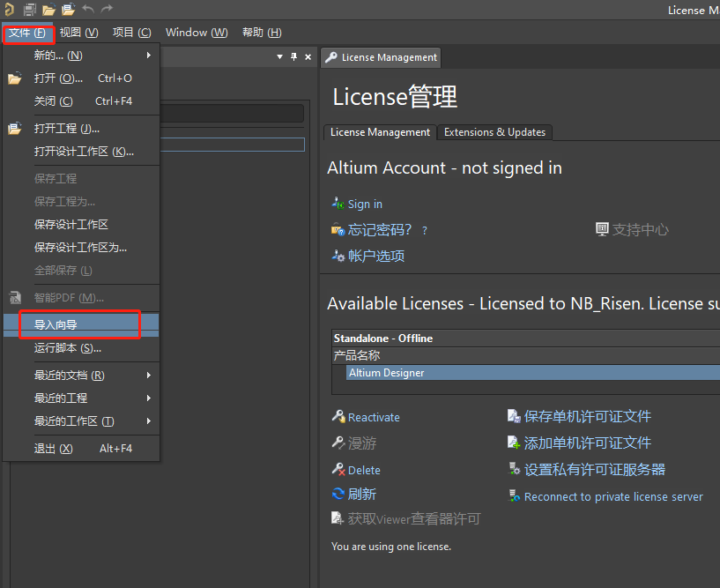720x588 pixels.
Task: Switch to the Extensions & Updates tab
Action: pyautogui.click(x=494, y=132)
